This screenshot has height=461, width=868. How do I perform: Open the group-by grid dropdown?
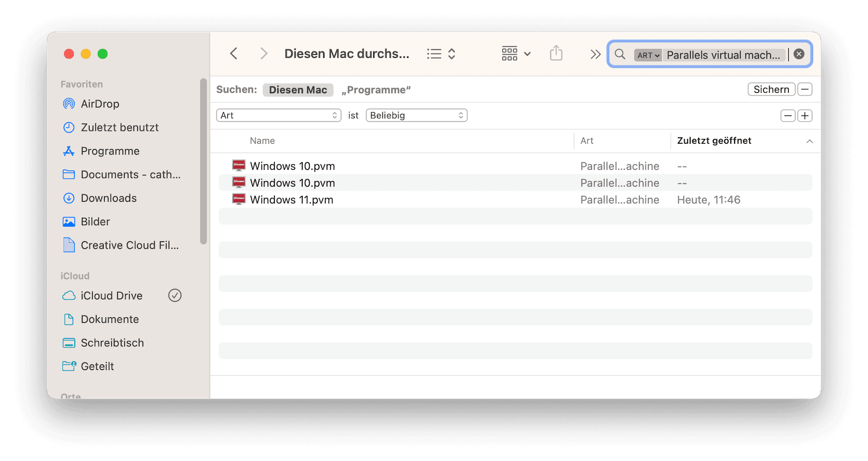[516, 54]
